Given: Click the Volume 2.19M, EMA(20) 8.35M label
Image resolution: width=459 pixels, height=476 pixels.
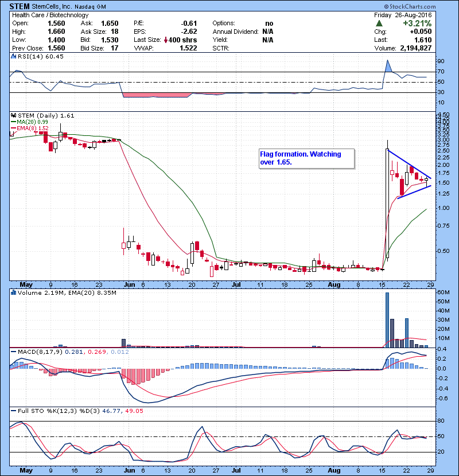Looking at the screenshot, I should [x=67, y=292].
